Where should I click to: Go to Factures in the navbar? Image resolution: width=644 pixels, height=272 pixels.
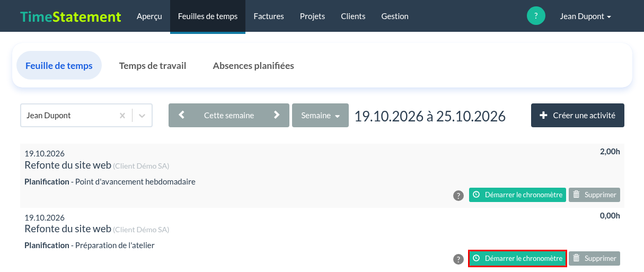pos(269,16)
